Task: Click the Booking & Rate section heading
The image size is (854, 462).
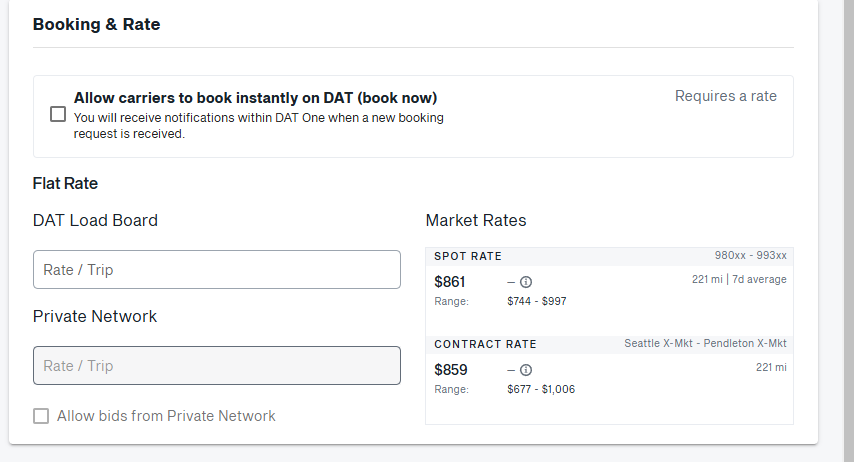Action: [96, 24]
